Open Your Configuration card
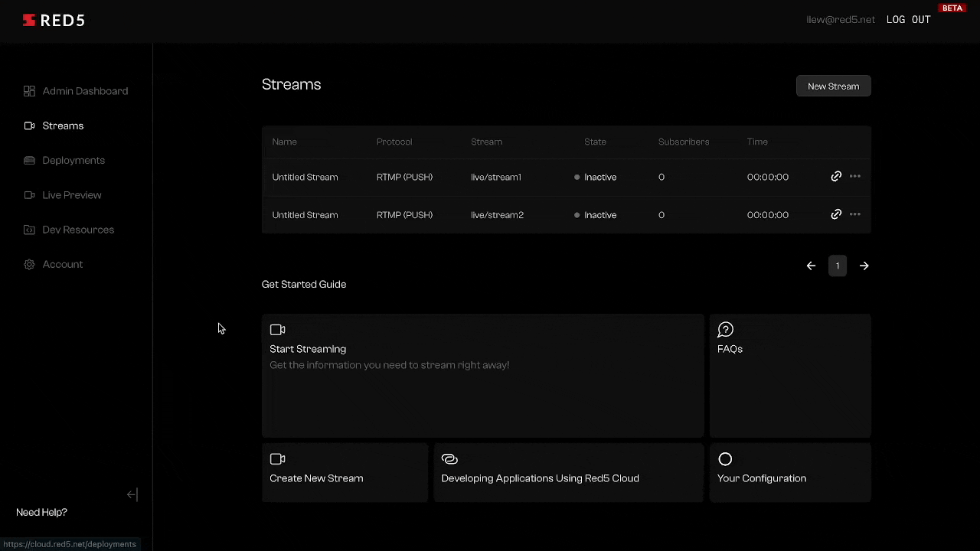This screenshot has height=551, width=980. coord(790,472)
